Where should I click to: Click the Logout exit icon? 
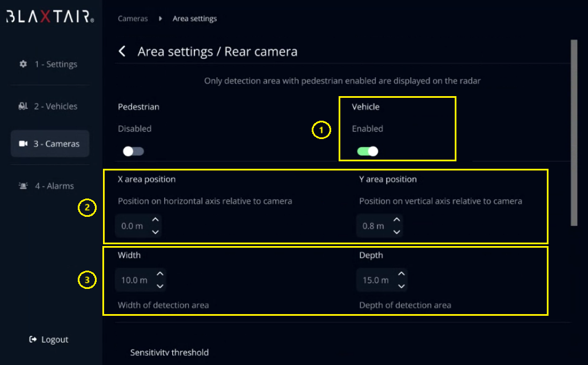(33, 339)
